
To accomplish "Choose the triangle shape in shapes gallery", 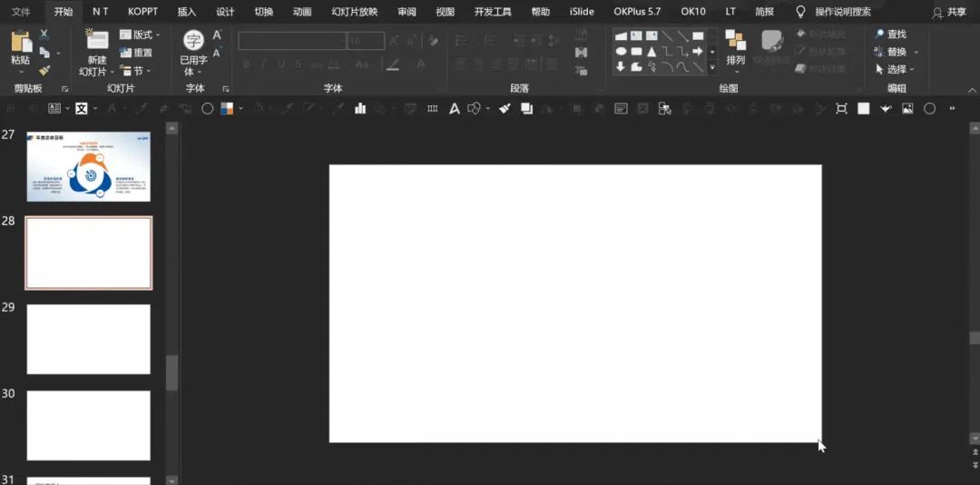I will pyautogui.click(x=652, y=52).
